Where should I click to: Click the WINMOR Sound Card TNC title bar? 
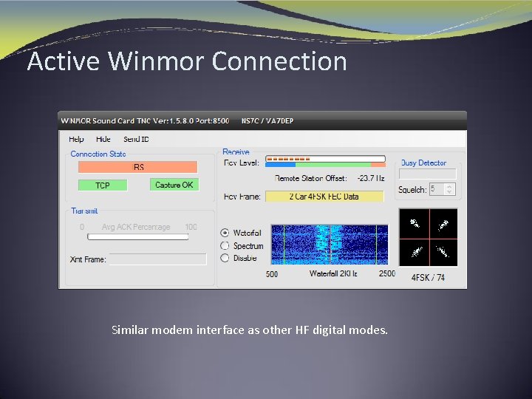click(x=262, y=120)
